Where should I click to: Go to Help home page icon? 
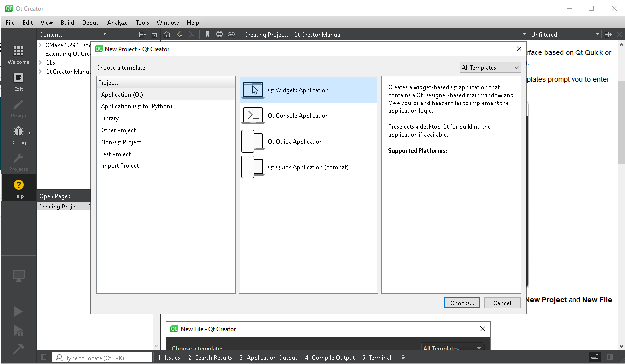pos(167,34)
